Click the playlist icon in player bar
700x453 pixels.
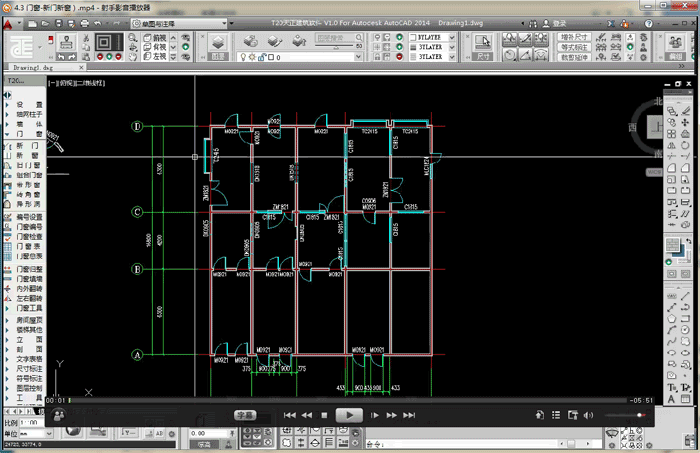(556, 415)
